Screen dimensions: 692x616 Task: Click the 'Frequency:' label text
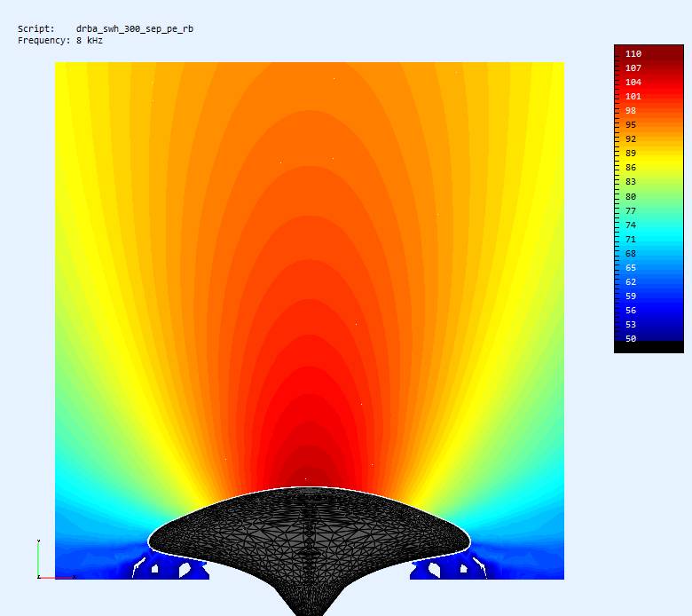(x=43, y=41)
